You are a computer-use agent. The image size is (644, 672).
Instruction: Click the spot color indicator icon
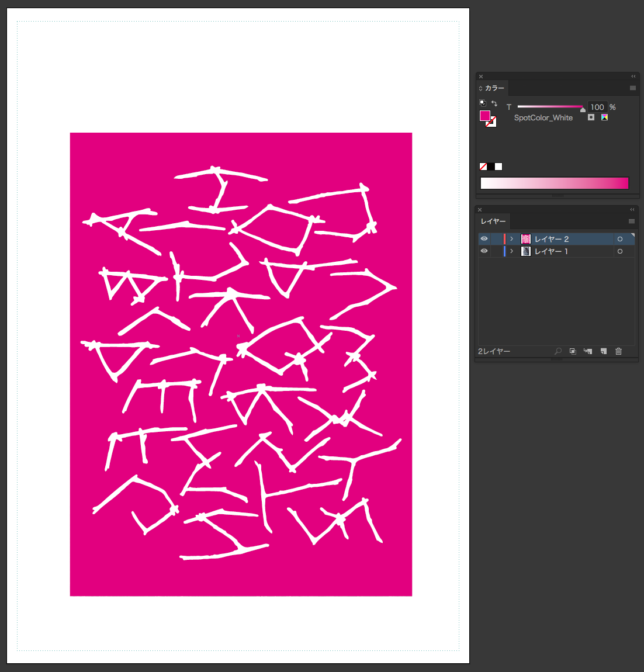point(591,117)
